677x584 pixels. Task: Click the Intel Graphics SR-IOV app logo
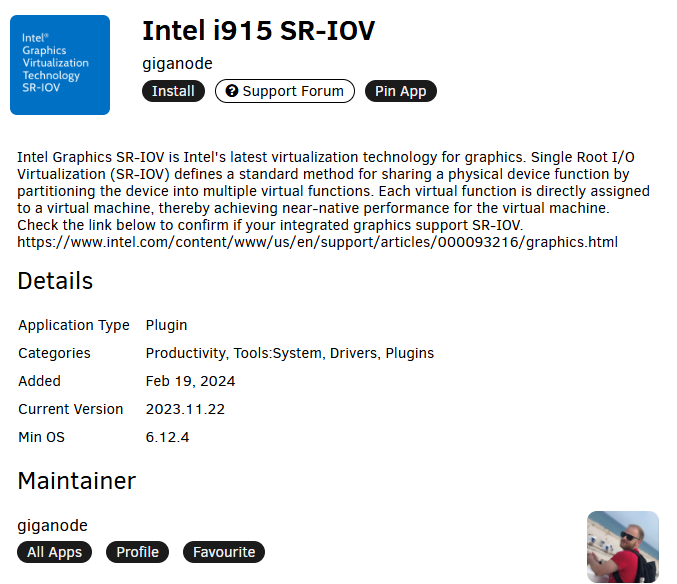(60, 65)
